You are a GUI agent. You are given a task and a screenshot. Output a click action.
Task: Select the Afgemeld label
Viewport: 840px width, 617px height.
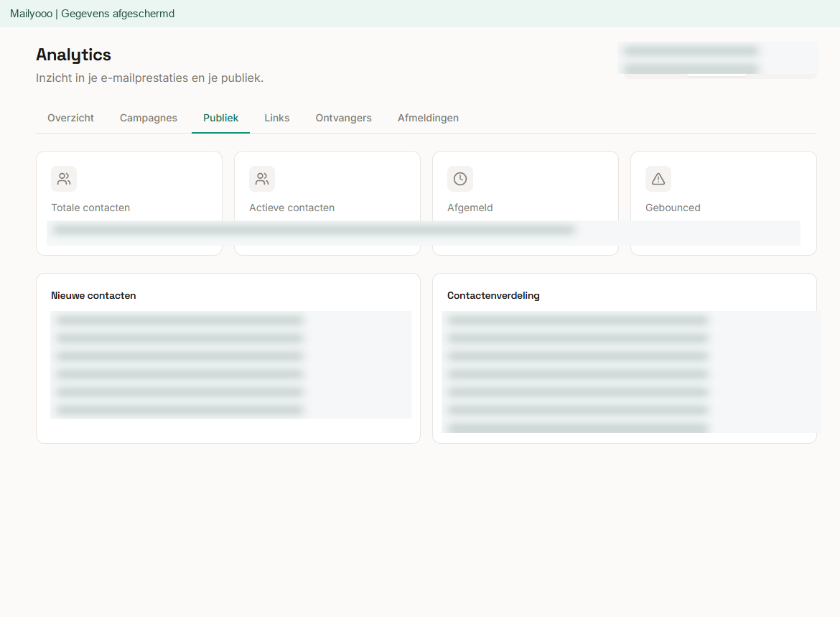pos(470,208)
